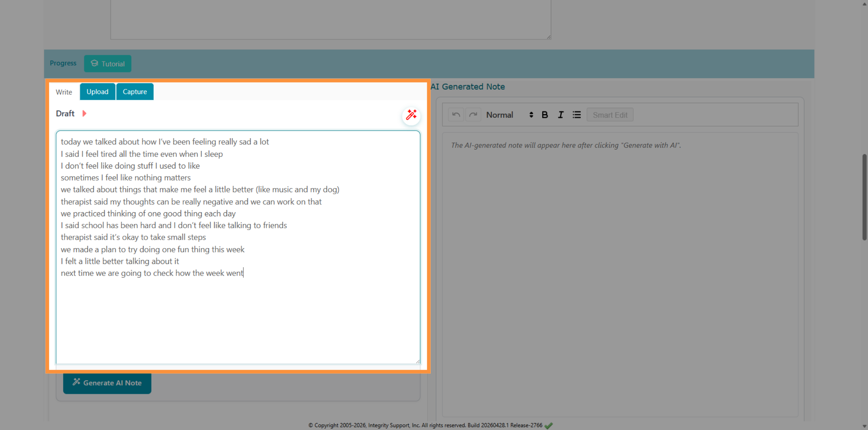Click the line 'I felt a little better talking about it'
The height and width of the screenshot is (430, 868).
[x=120, y=261]
